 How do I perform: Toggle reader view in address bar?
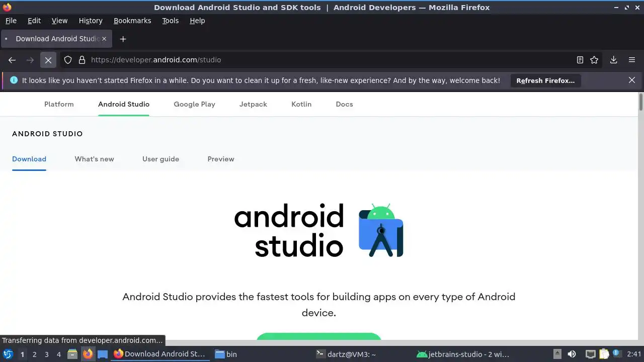580,60
